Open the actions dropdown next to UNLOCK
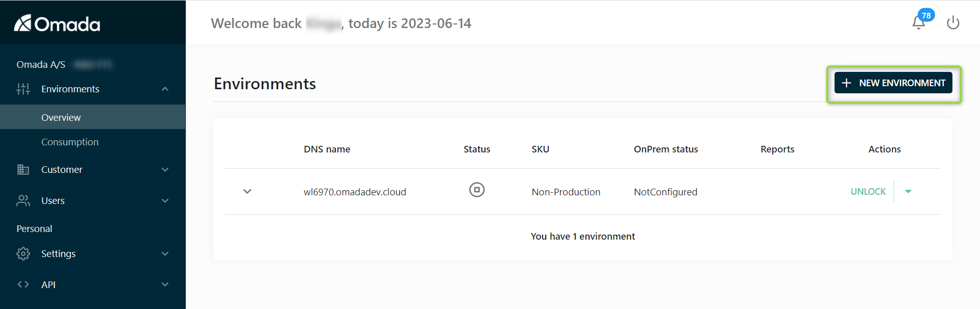 tap(908, 192)
